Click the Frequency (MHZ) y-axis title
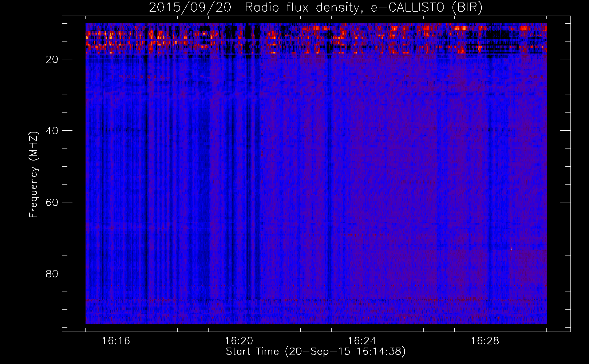The height and width of the screenshot is (364, 589). coord(33,175)
